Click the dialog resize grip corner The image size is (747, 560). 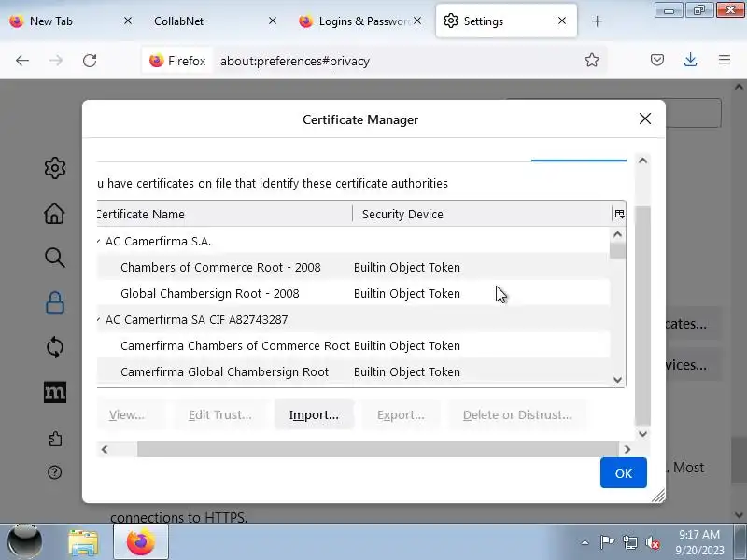pyautogui.click(x=658, y=497)
